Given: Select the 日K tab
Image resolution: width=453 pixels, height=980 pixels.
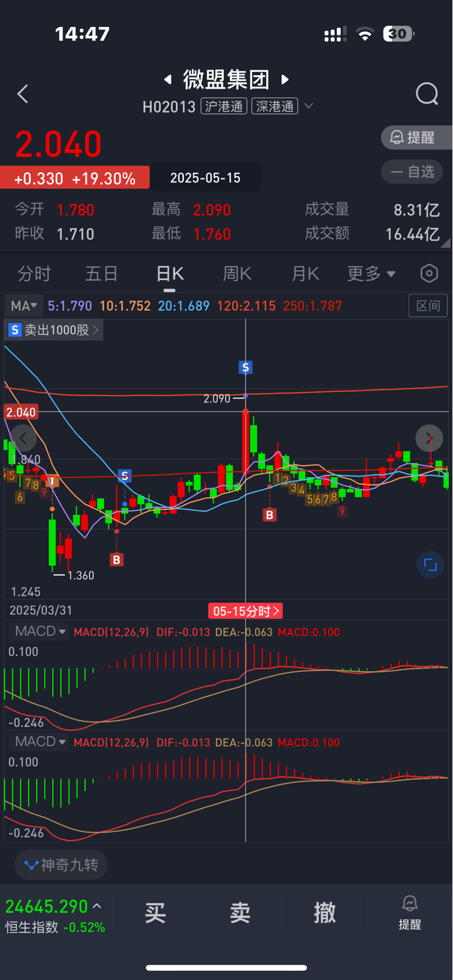Looking at the screenshot, I should tap(170, 274).
